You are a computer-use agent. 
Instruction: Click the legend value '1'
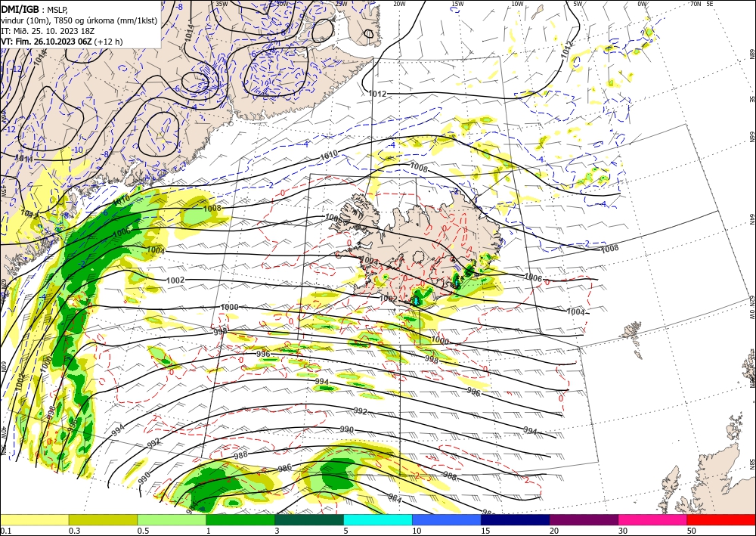(209, 531)
